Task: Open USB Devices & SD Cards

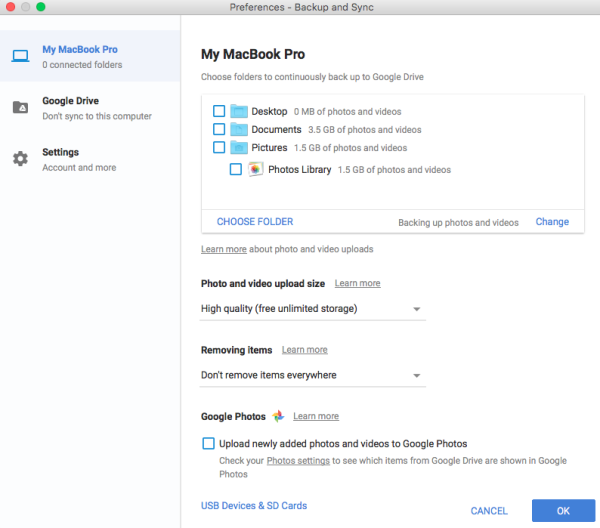Action: click(x=254, y=505)
